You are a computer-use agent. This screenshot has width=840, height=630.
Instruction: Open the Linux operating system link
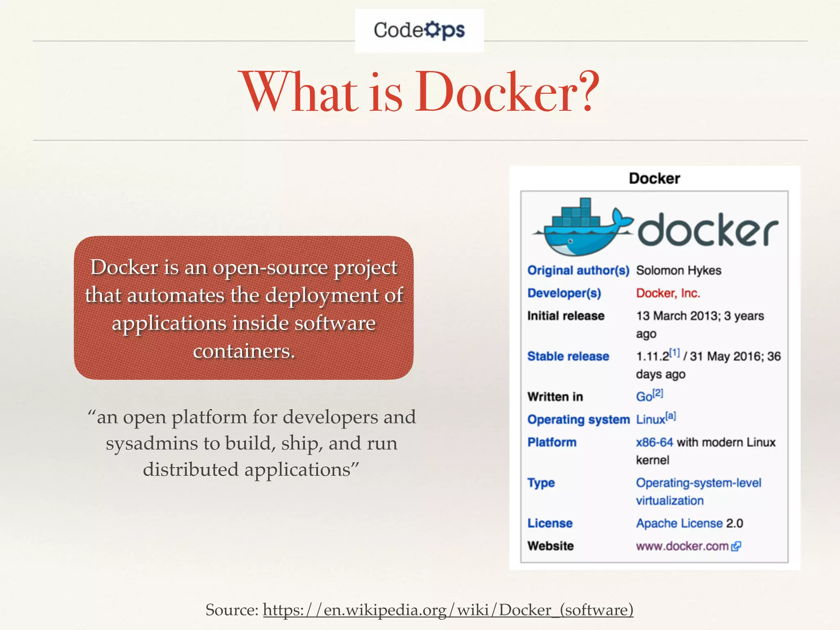(x=650, y=420)
